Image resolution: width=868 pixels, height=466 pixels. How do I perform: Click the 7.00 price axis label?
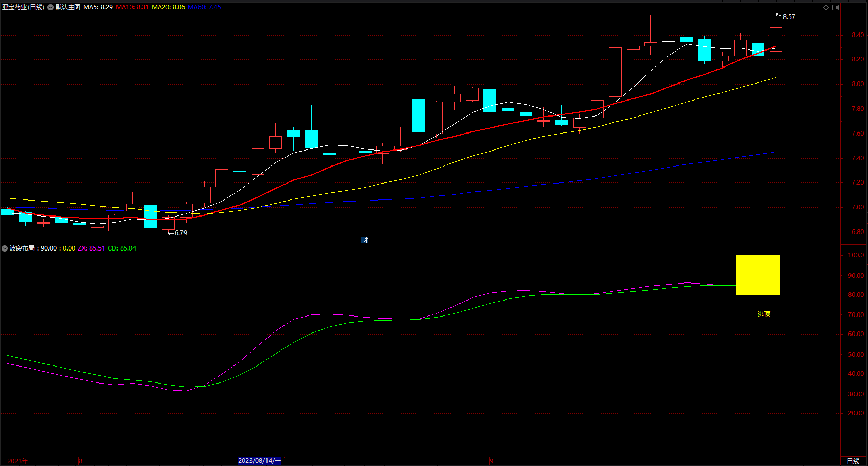tap(858, 207)
